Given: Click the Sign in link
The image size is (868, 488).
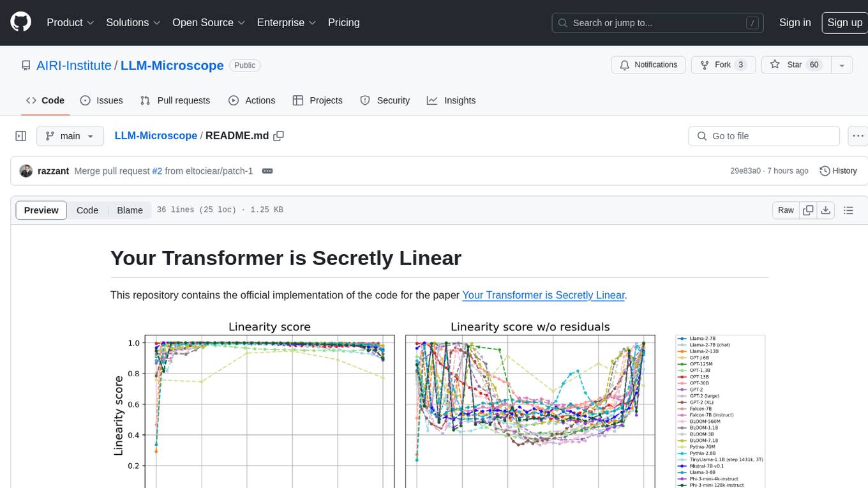Looking at the screenshot, I should coord(795,22).
